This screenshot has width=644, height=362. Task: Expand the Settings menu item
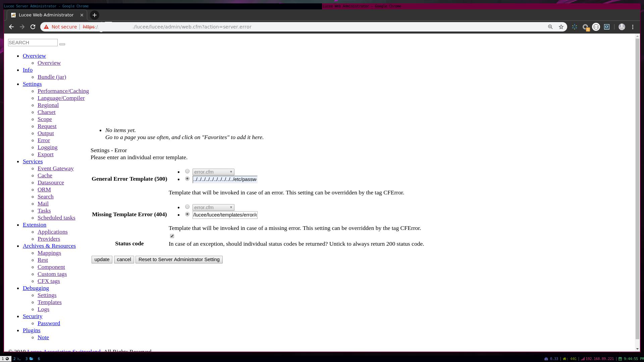[32, 83]
